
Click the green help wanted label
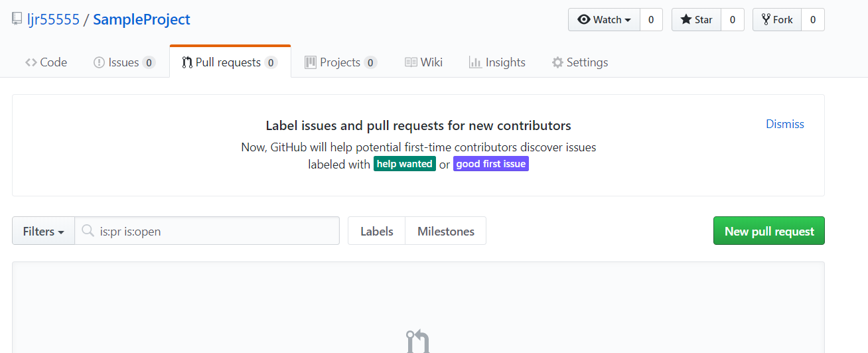pos(405,164)
